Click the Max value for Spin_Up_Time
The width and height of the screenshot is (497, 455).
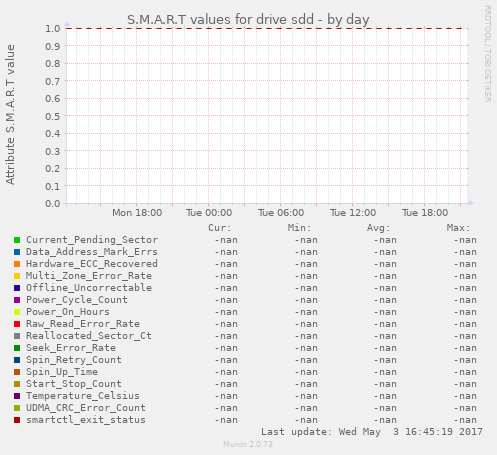[465, 372]
